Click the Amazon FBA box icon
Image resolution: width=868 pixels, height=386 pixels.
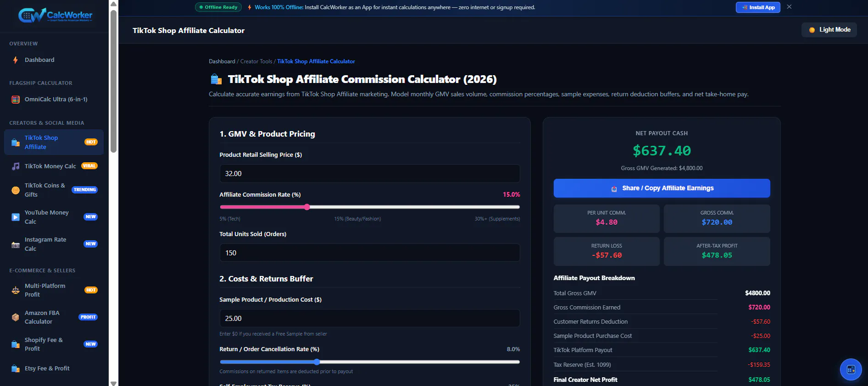(16, 317)
